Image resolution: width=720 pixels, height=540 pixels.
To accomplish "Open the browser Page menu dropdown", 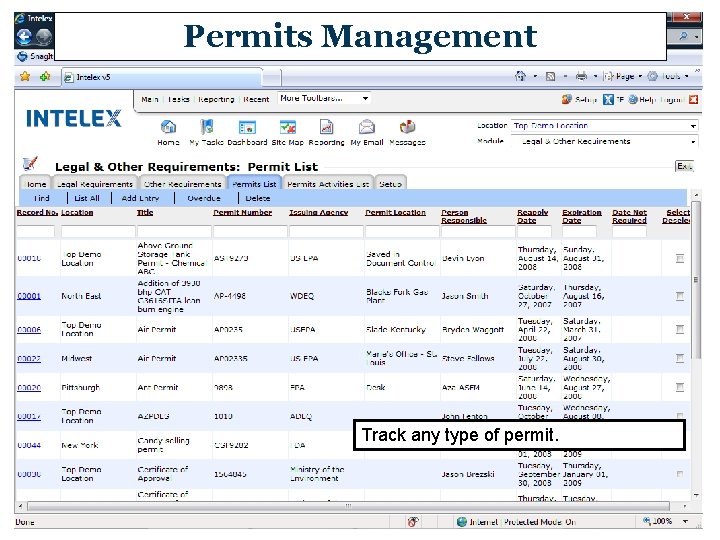I will (623, 76).
